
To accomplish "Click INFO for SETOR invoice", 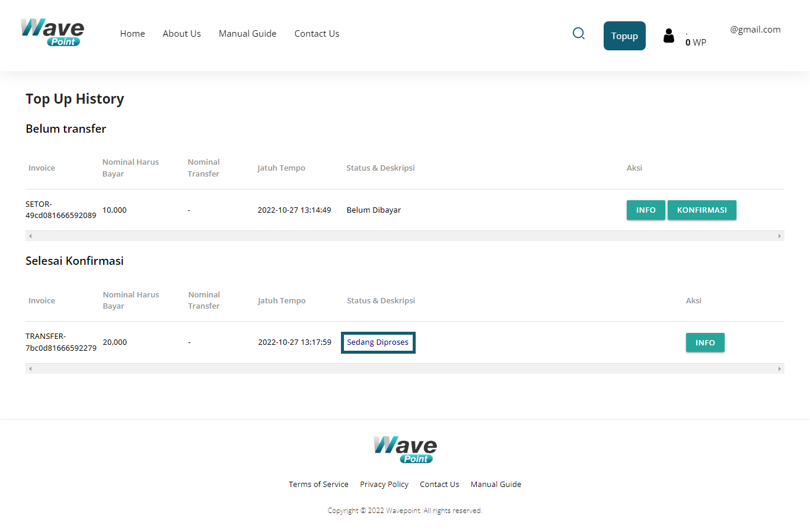I will coord(645,210).
